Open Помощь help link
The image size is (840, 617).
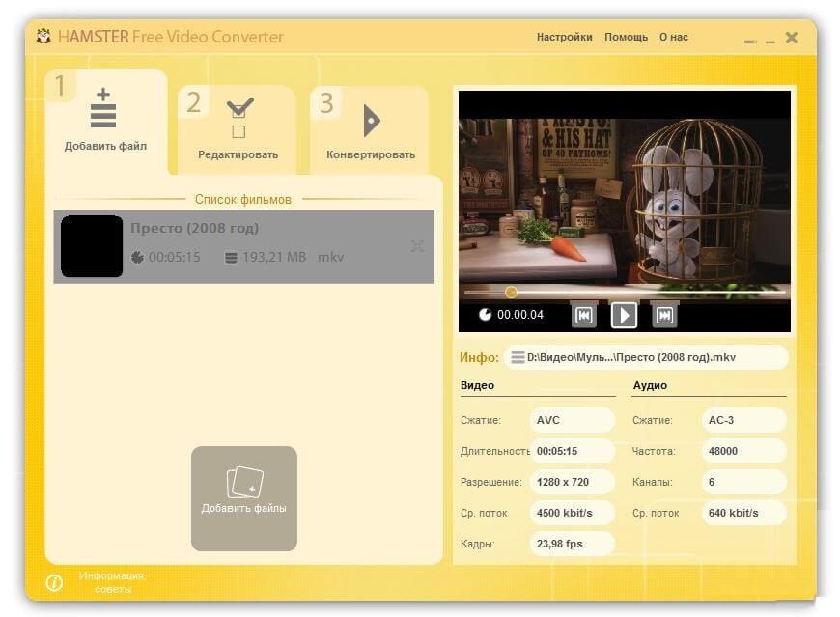[x=626, y=37]
